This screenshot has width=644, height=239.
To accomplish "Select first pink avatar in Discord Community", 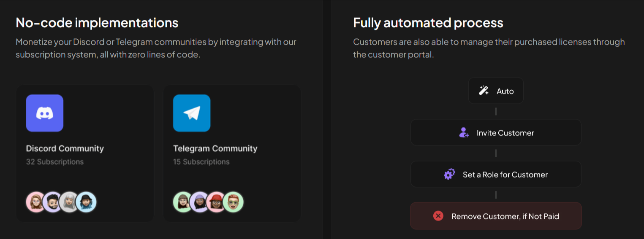I will pos(36,202).
